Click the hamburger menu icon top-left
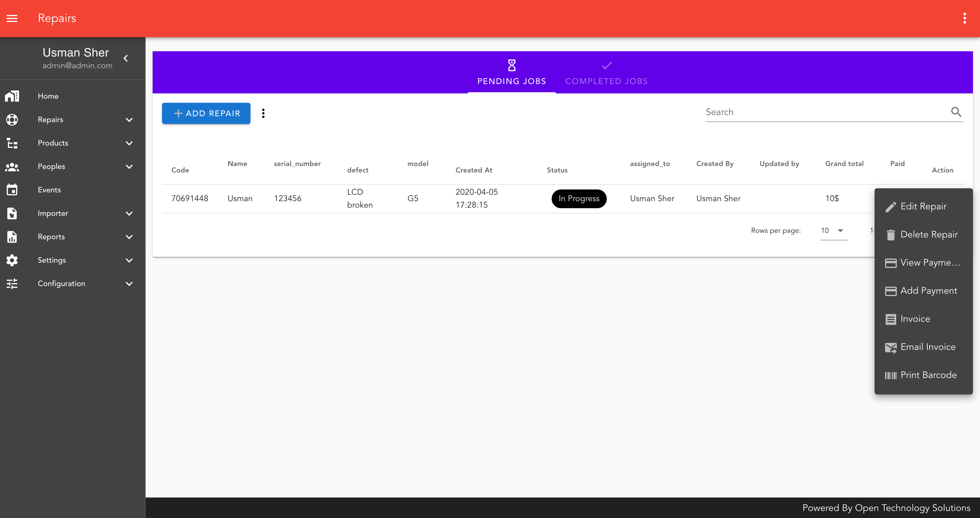 (12, 18)
